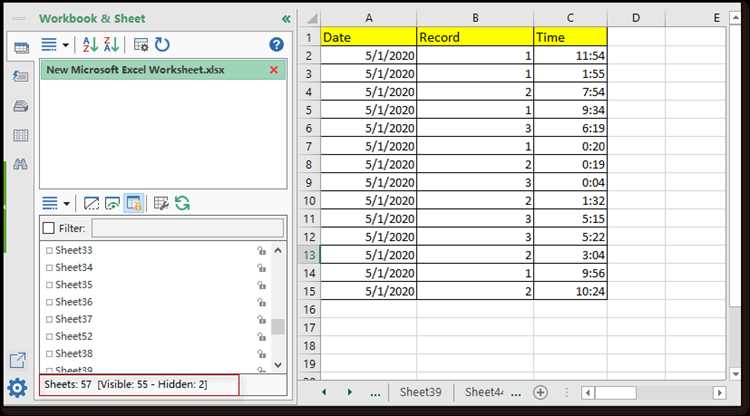Select column C header
The width and height of the screenshot is (750, 416).
pos(570,18)
